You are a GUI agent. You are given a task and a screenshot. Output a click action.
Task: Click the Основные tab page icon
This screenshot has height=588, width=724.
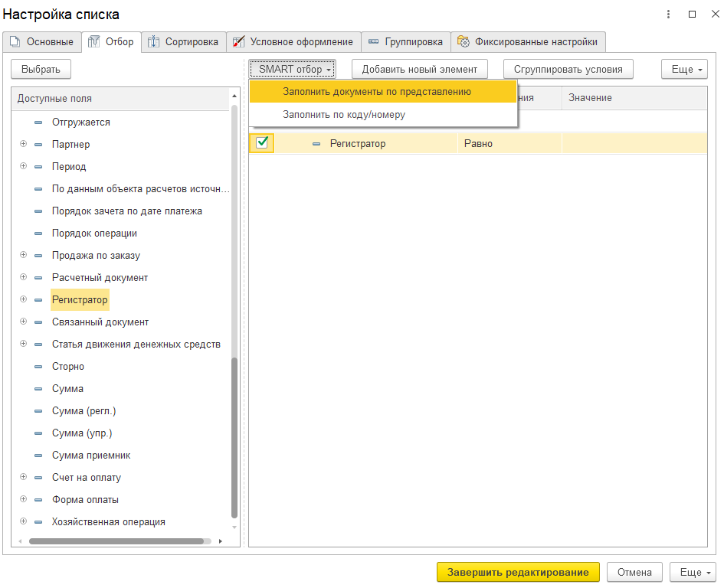click(15, 41)
